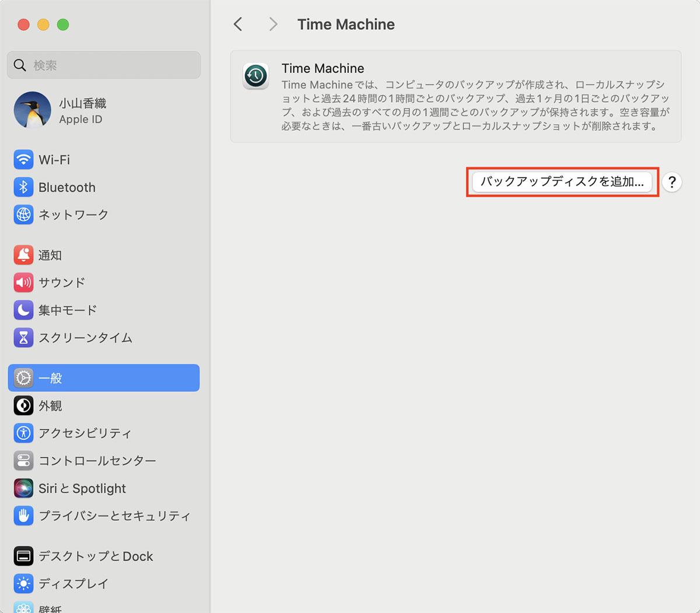Select コントロールセンター in the sidebar
Viewport: 700px width, 613px height.
[104, 461]
